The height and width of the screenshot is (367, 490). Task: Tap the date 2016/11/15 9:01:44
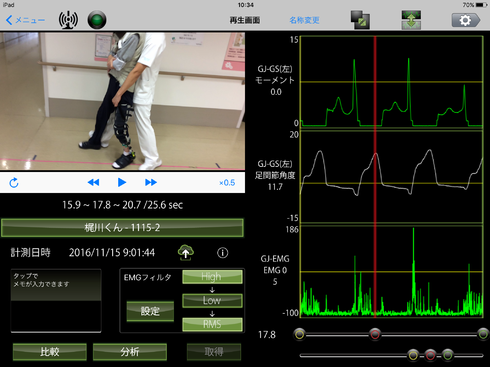click(112, 253)
